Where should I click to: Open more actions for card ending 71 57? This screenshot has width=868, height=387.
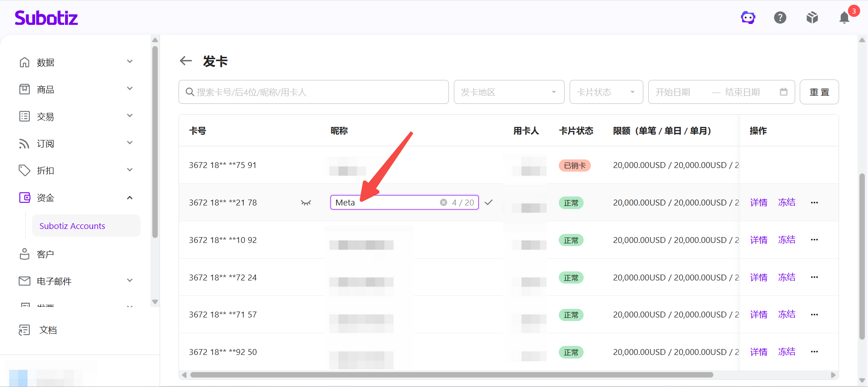pos(815,314)
